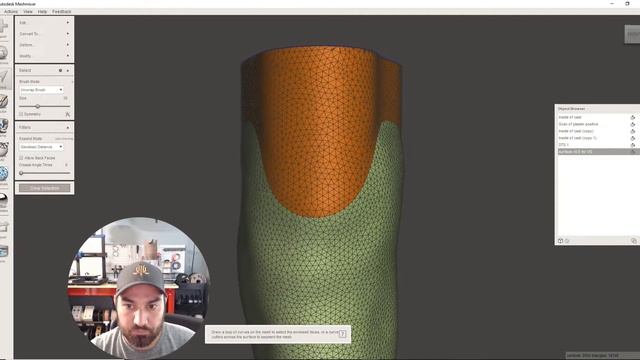Open the Brush Mode dropdown
640x360 pixels.
(41, 90)
